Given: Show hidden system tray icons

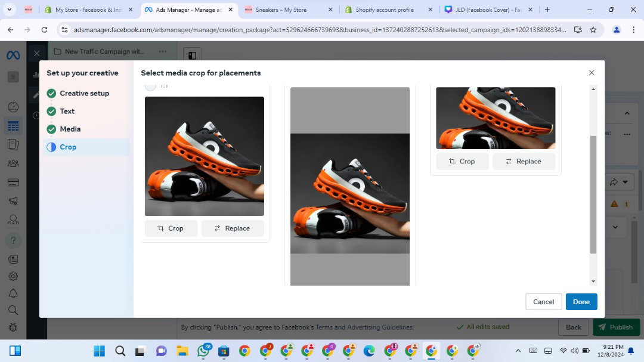Looking at the screenshot, I should pos(518,351).
